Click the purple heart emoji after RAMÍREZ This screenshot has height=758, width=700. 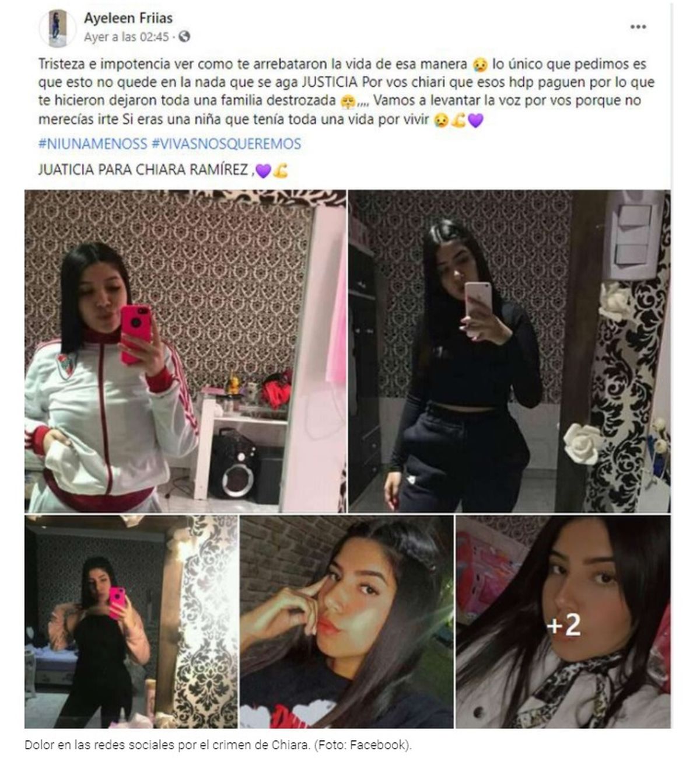pos(264,171)
